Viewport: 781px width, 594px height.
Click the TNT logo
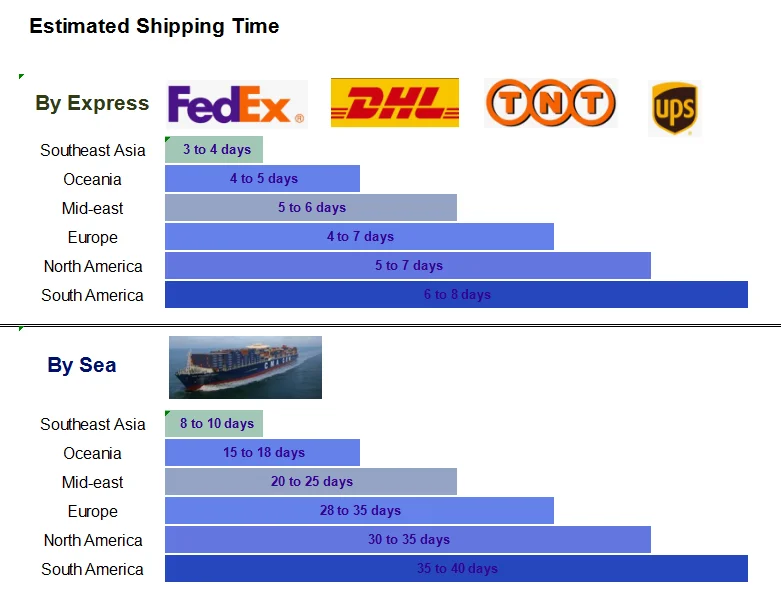550,103
